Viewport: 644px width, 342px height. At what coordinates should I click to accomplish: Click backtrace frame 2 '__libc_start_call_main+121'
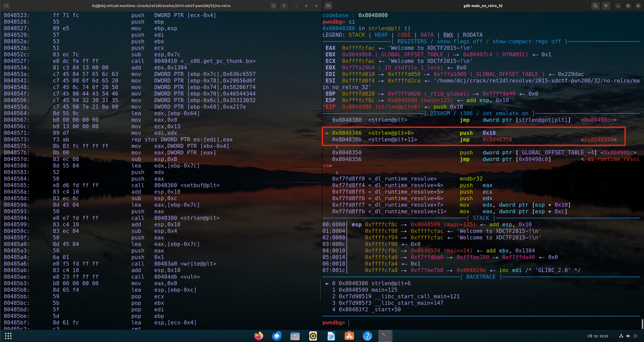[396, 296]
